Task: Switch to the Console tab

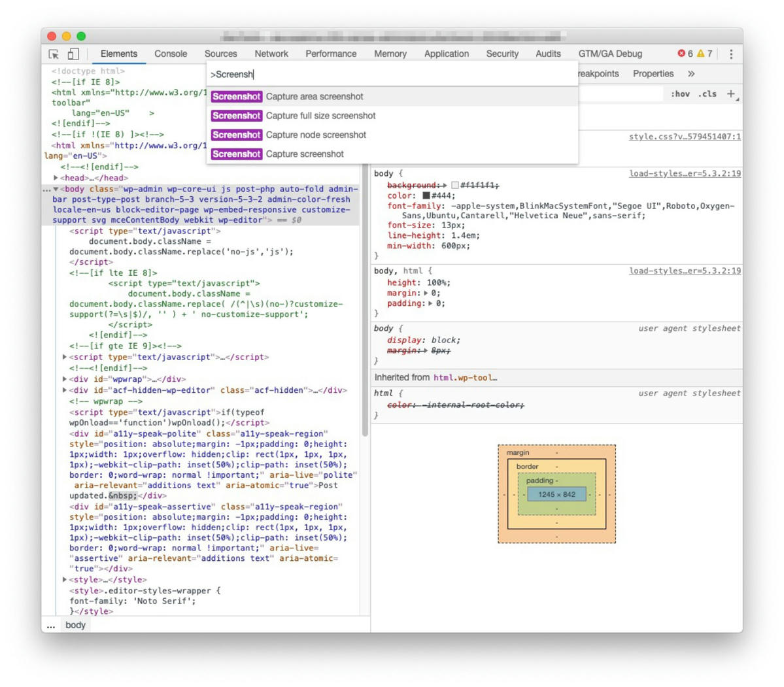Action: (x=171, y=54)
